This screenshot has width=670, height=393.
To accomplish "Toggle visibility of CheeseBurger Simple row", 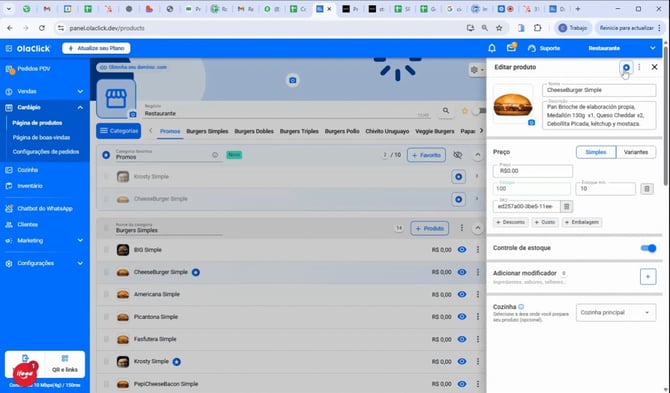I will click(462, 272).
